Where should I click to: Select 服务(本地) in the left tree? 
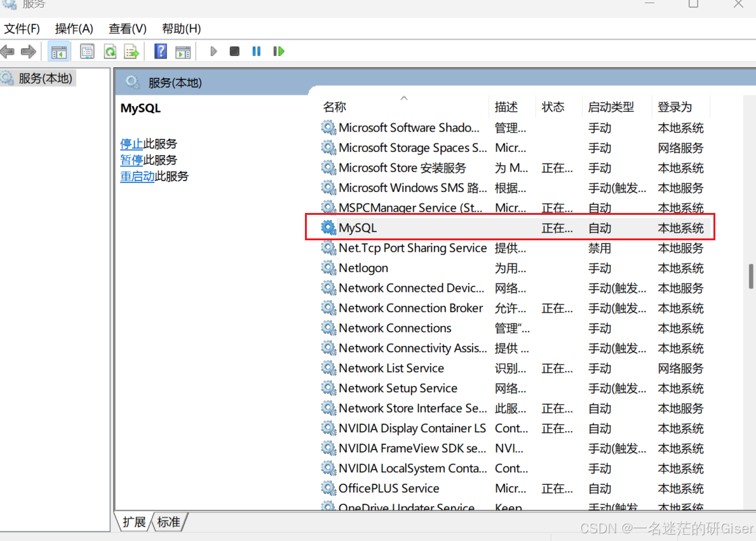click(x=37, y=78)
